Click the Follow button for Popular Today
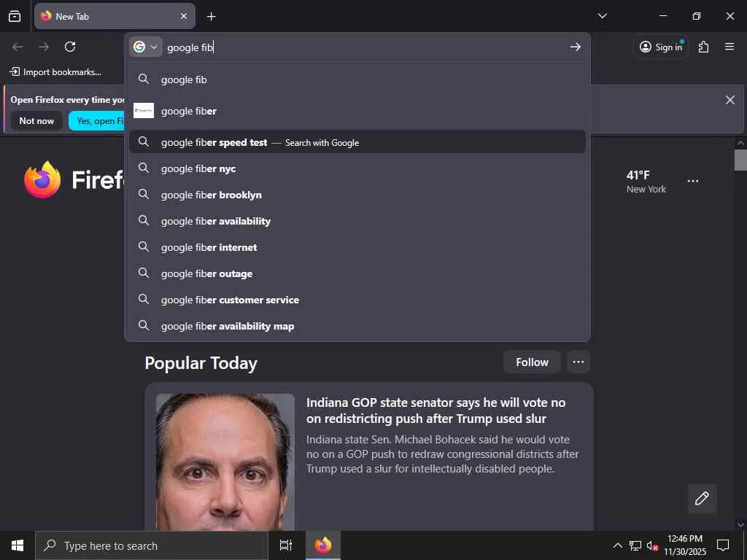Screen dimensions: 747x560 click(532, 362)
